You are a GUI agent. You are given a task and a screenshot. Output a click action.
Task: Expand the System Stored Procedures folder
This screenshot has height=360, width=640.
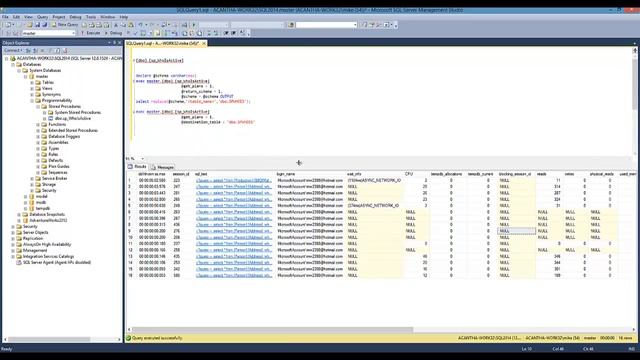(x=44, y=112)
